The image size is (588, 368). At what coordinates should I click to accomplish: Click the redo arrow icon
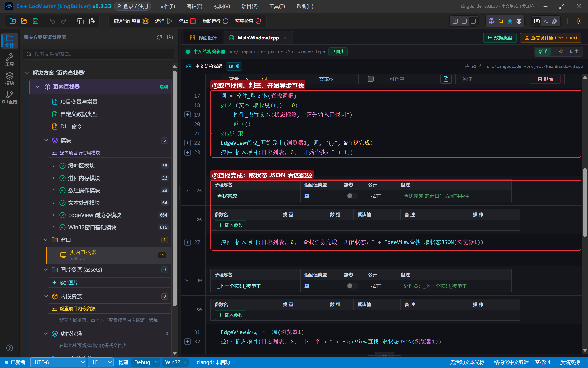tap(64, 21)
